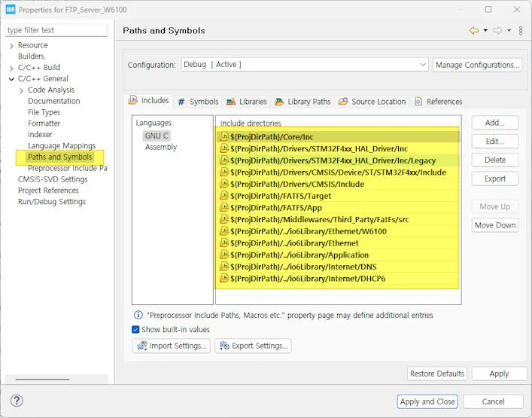Click the Delete button
532x418 pixels.
coord(495,160)
